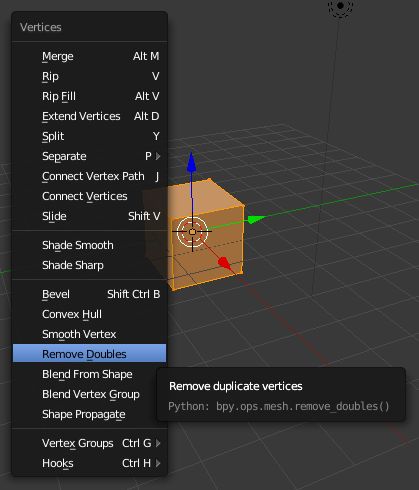Choose Extend Vertices option
Screen dimensions: 419x490
pyautogui.click(x=89, y=116)
